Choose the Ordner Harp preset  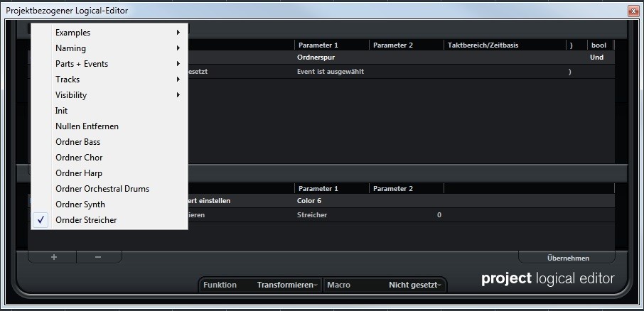pyautogui.click(x=109, y=173)
